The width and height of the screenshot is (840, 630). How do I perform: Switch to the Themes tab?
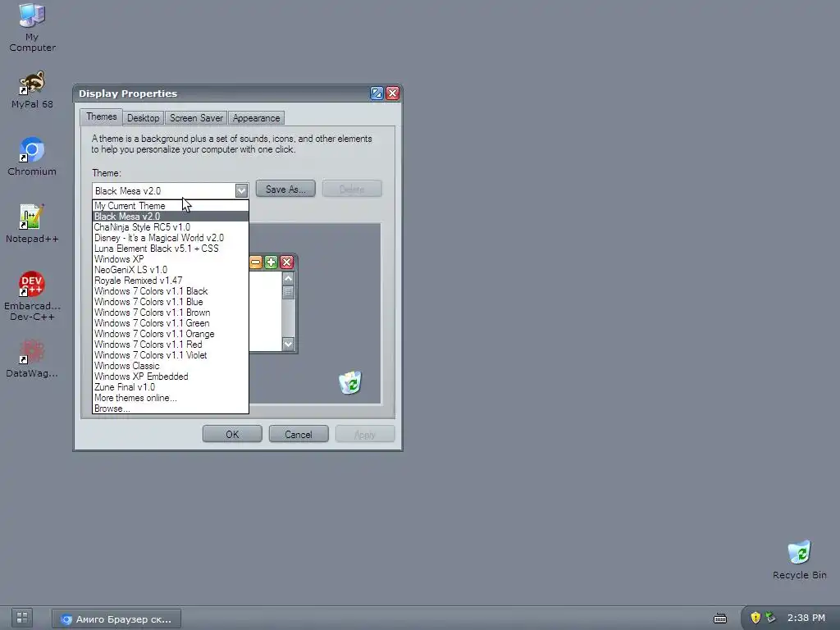[x=101, y=116]
